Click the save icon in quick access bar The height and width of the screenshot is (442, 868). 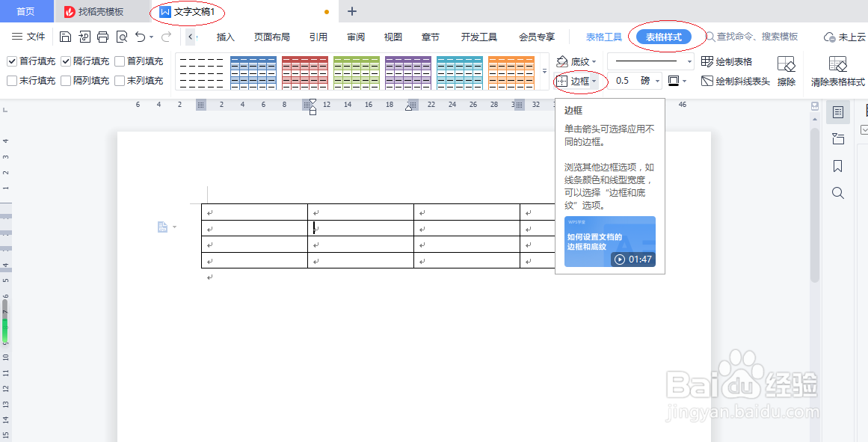pos(65,35)
